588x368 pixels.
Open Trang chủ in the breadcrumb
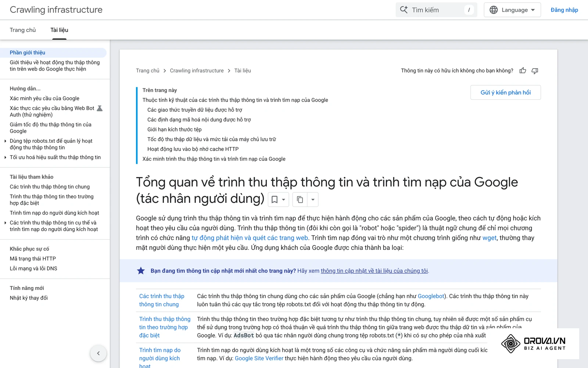point(148,71)
